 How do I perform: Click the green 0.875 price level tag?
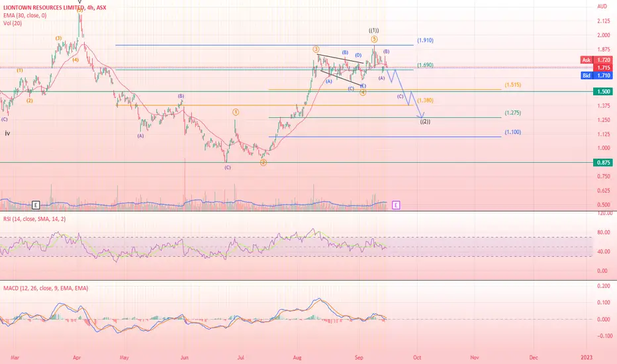pyautogui.click(x=603, y=163)
